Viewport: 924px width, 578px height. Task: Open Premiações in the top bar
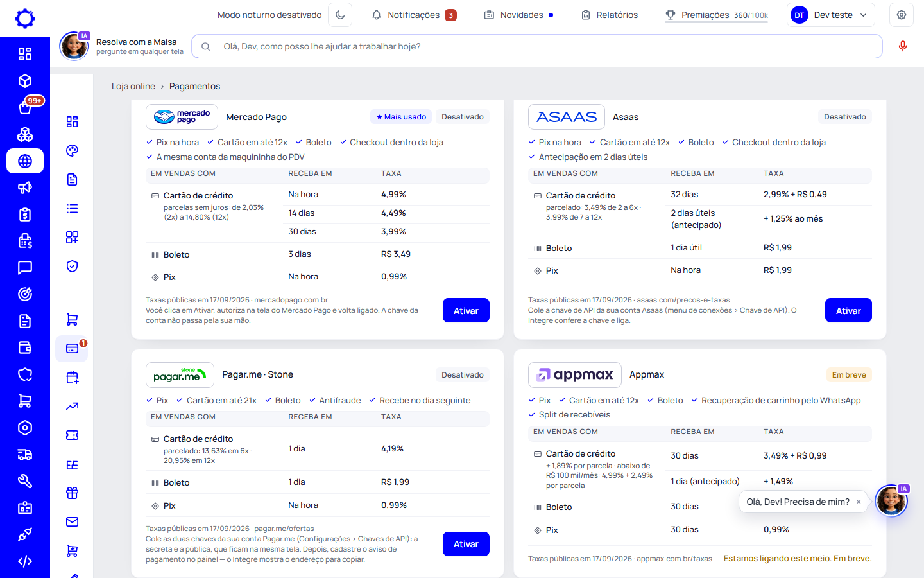pyautogui.click(x=716, y=15)
